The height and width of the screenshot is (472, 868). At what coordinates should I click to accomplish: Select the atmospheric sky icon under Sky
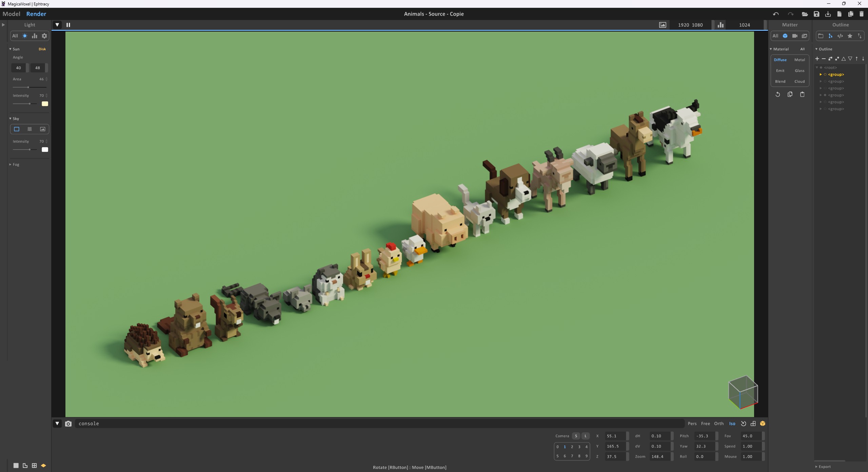(x=29, y=129)
